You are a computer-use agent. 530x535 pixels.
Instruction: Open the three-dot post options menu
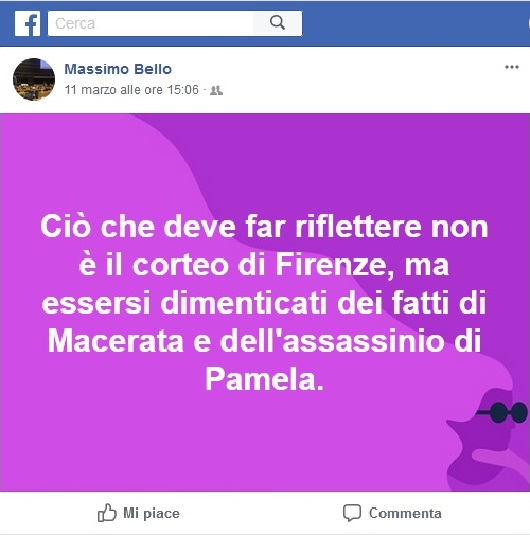[512, 67]
